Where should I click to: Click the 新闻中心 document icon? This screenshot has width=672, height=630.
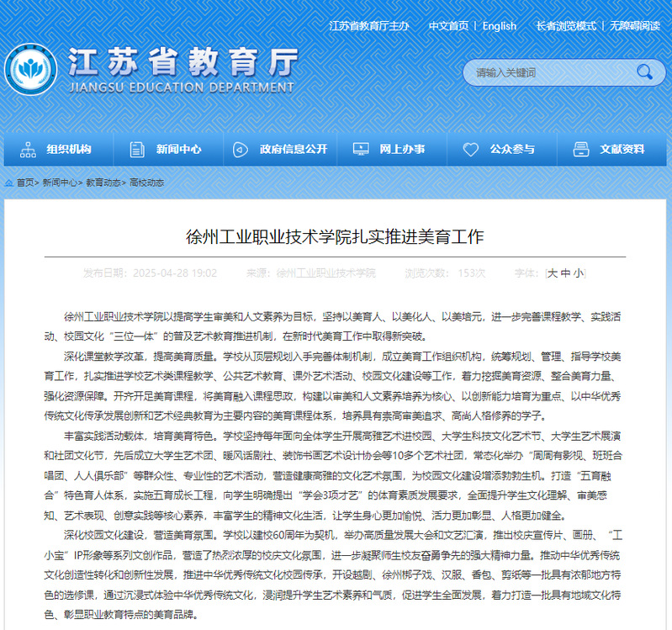click(137, 150)
